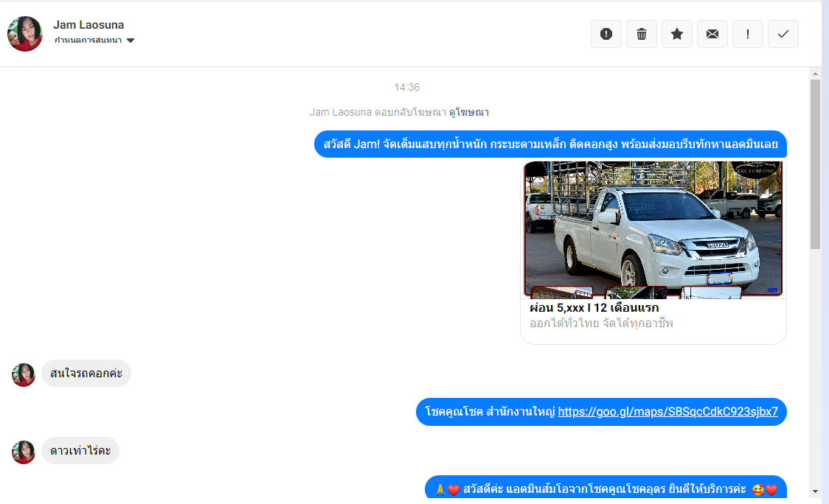
Task: Flag conversation with exclamation mark icon
Action: [x=748, y=34]
